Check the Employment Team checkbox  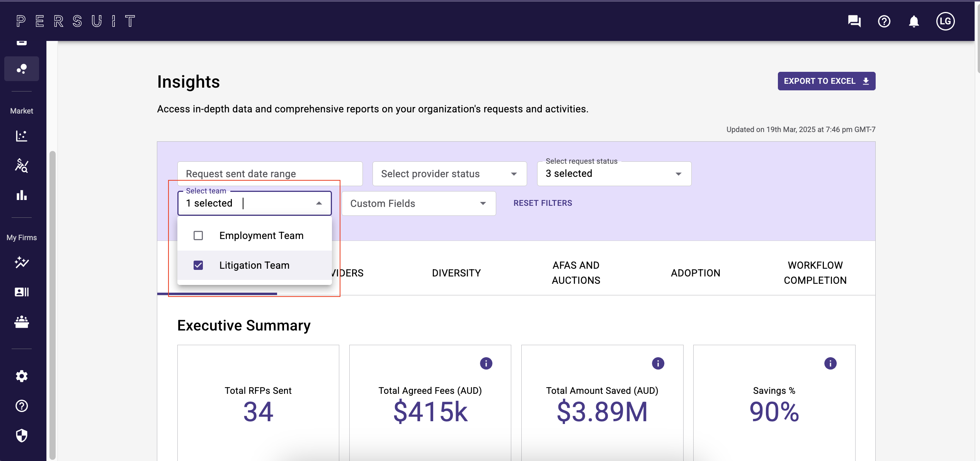tap(198, 236)
